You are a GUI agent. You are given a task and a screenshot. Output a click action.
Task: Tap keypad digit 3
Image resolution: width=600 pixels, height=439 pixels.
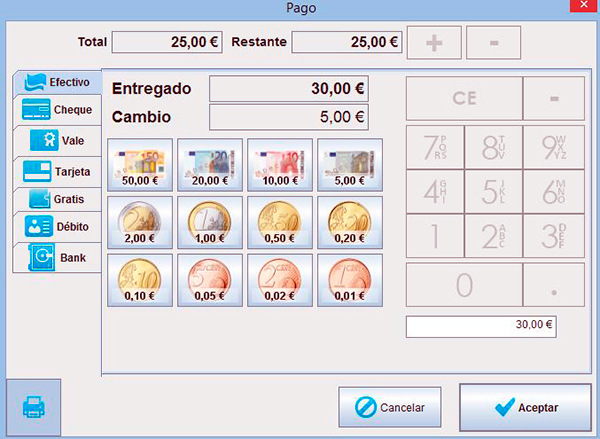554,236
